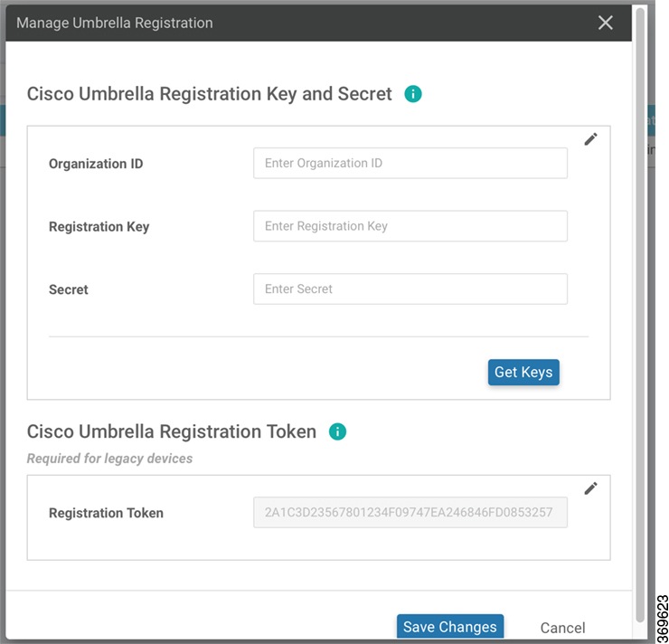Click the dialog's vertical scrollbar
669x644 pixels.
[x=639, y=315]
